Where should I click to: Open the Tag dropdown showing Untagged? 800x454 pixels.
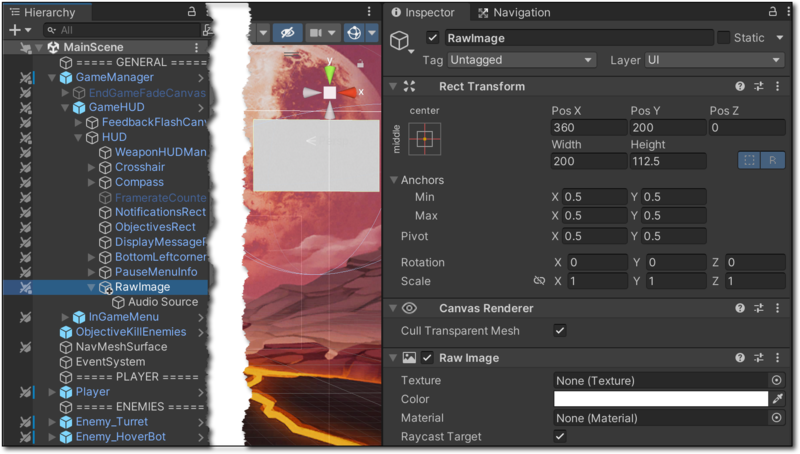pos(522,61)
